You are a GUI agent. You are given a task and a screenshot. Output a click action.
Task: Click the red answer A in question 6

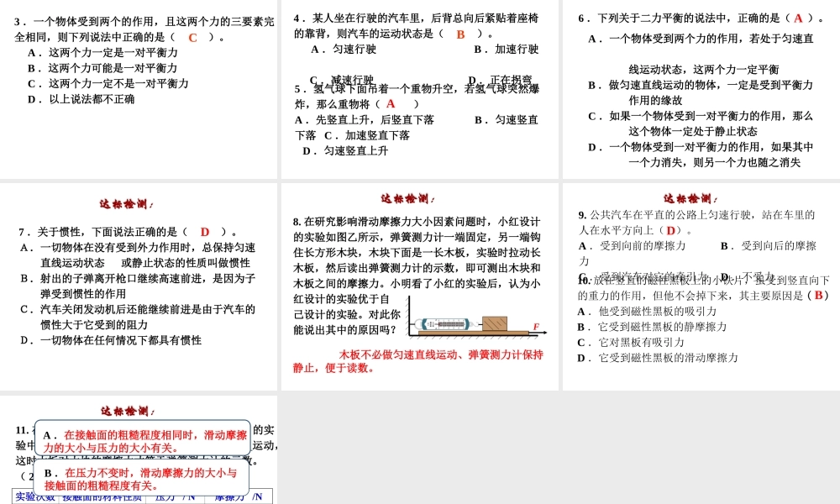click(798, 18)
